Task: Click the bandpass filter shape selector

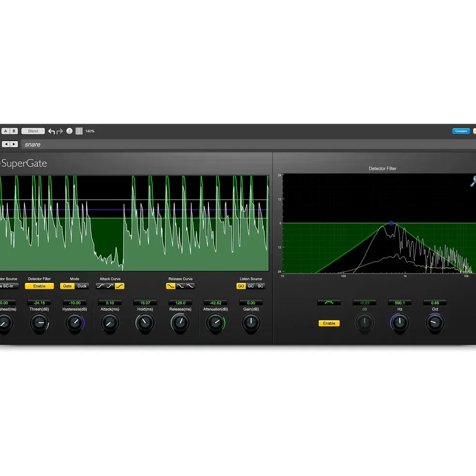Action: coord(329,303)
